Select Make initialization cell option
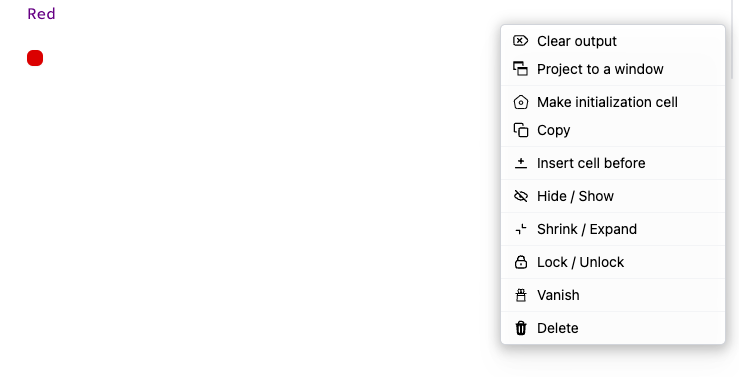Screen dimensions: 739x377 click(x=613, y=102)
